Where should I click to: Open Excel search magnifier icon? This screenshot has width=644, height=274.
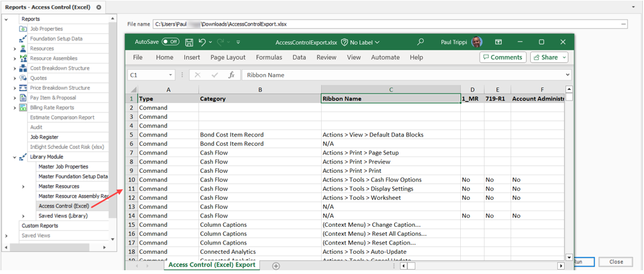tap(420, 42)
